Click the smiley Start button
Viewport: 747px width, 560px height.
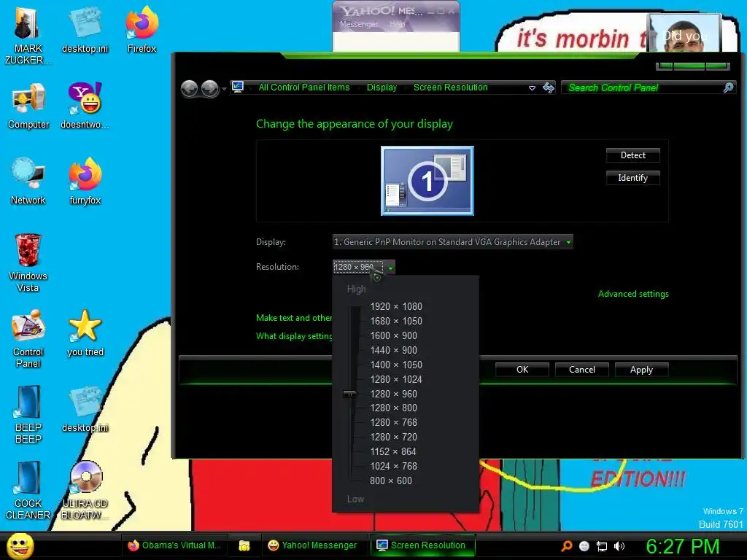[20, 545]
